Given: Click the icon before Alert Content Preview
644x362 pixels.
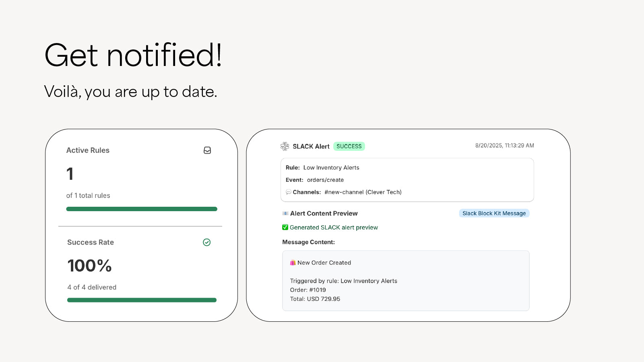Looking at the screenshot, I should [285, 214].
